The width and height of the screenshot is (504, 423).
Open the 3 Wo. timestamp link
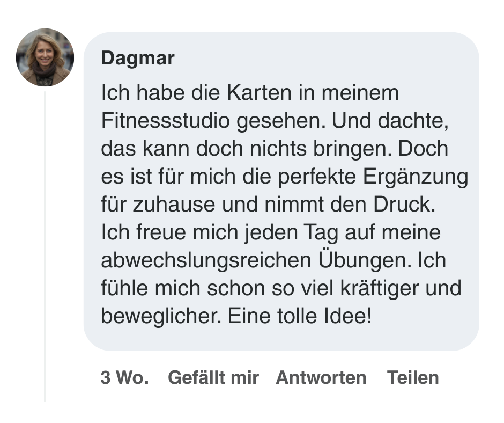click(125, 377)
